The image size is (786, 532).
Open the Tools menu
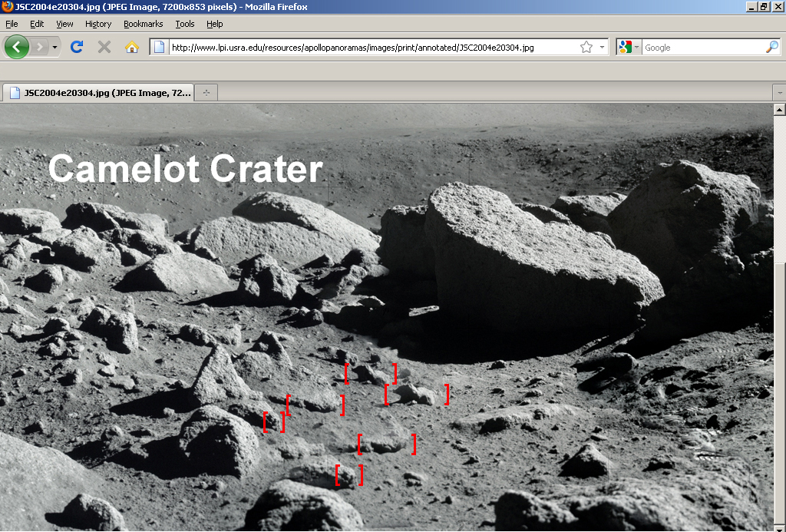click(185, 24)
